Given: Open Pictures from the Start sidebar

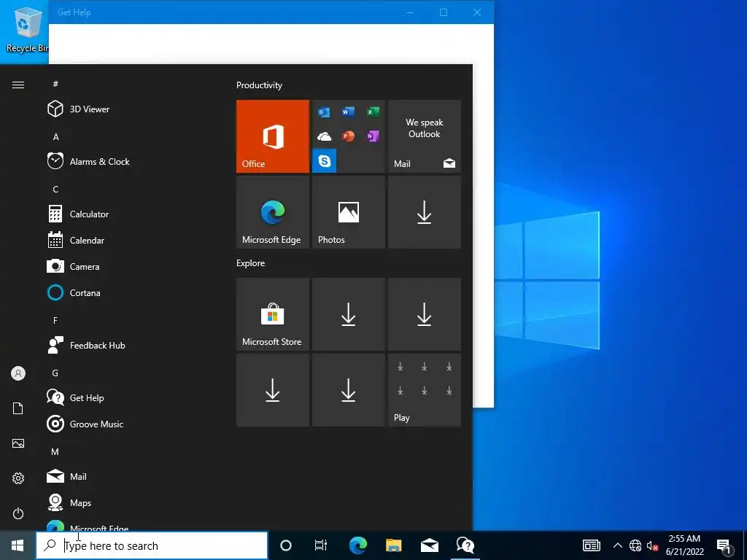Looking at the screenshot, I should [18, 443].
